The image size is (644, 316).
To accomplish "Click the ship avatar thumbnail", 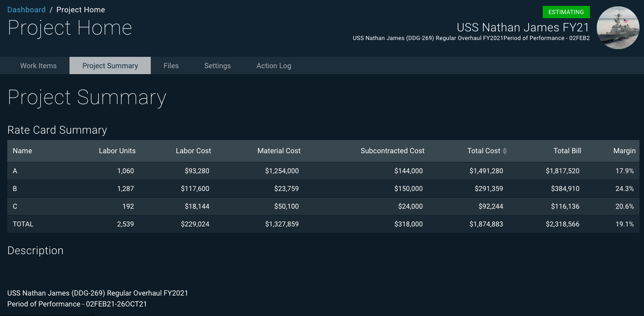I will 618,28.
